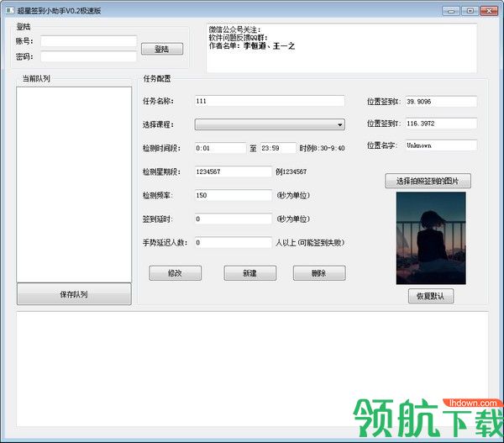The image size is (504, 443).
Task: Maximize the window
Action: 470,11
